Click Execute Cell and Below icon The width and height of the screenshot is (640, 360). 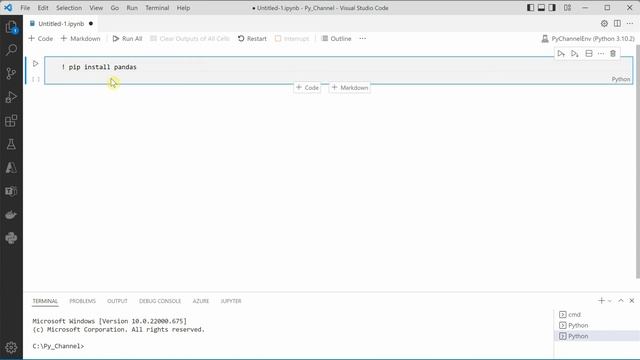pyautogui.click(x=575, y=54)
